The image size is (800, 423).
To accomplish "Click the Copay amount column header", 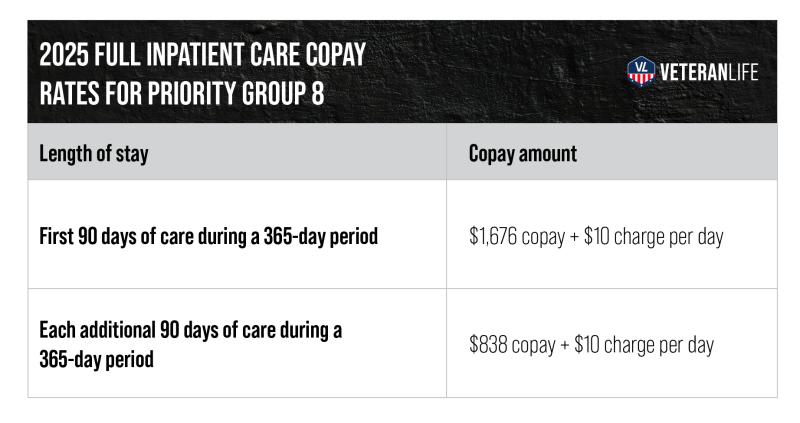I will pos(522,154).
